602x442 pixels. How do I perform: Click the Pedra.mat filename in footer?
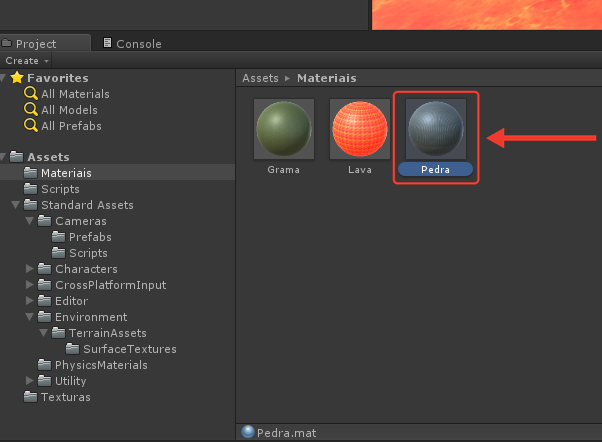[286, 433]
